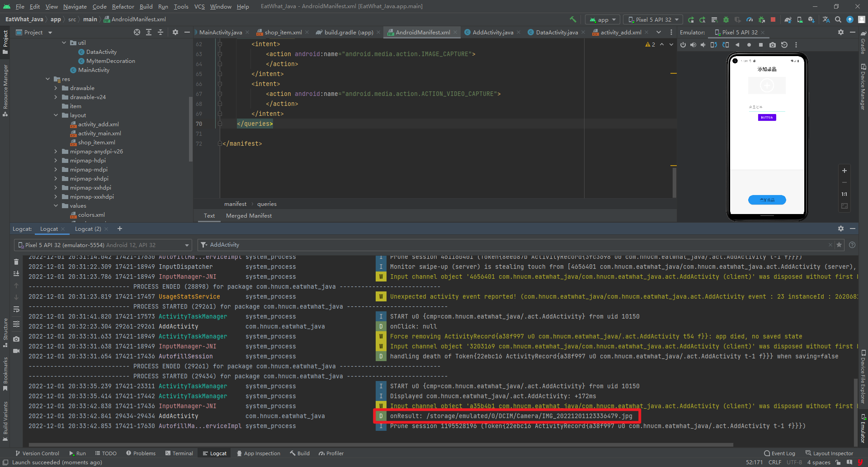
Task: Click the Logcat Scroll to End icon
Action: point(16,273)
